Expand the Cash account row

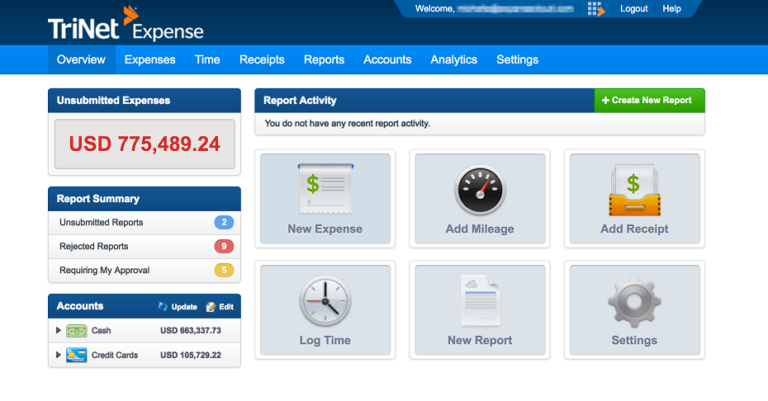[x=57, y=330]
